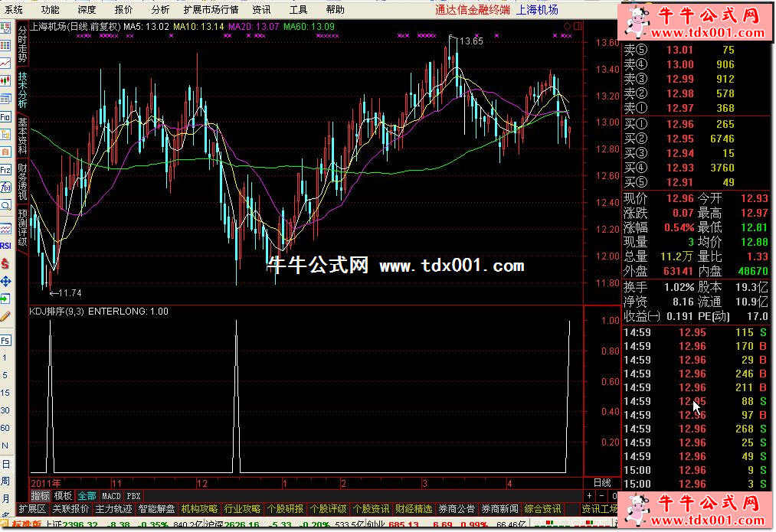776x532 pixels.
Task: Click the green arrow export icon
Action: click(x=5, y=299)
